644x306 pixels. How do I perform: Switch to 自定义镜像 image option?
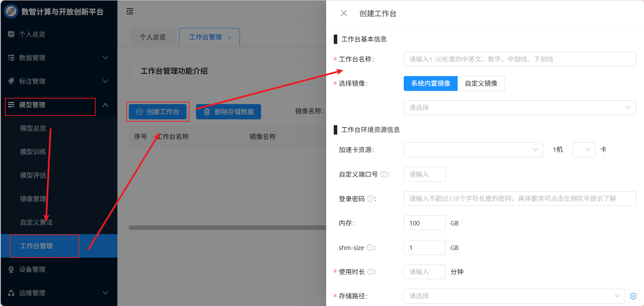(x=481, y=83)
